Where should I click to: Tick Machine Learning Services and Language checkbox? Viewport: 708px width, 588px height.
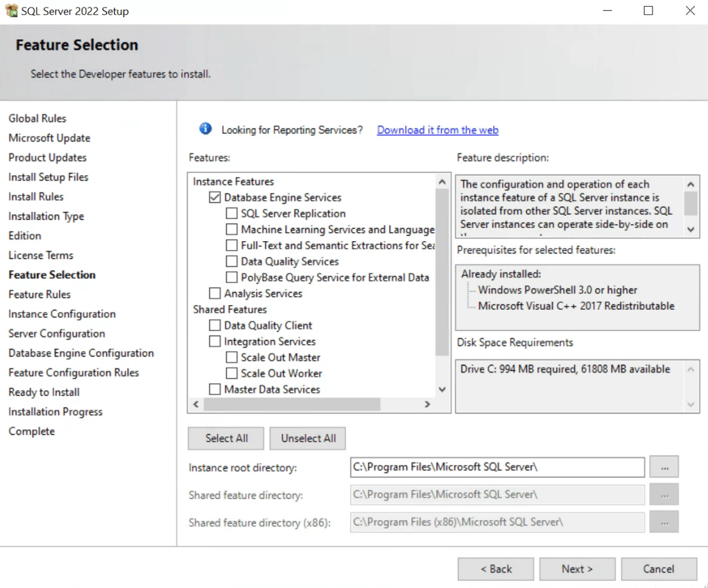tap(231, 229)
